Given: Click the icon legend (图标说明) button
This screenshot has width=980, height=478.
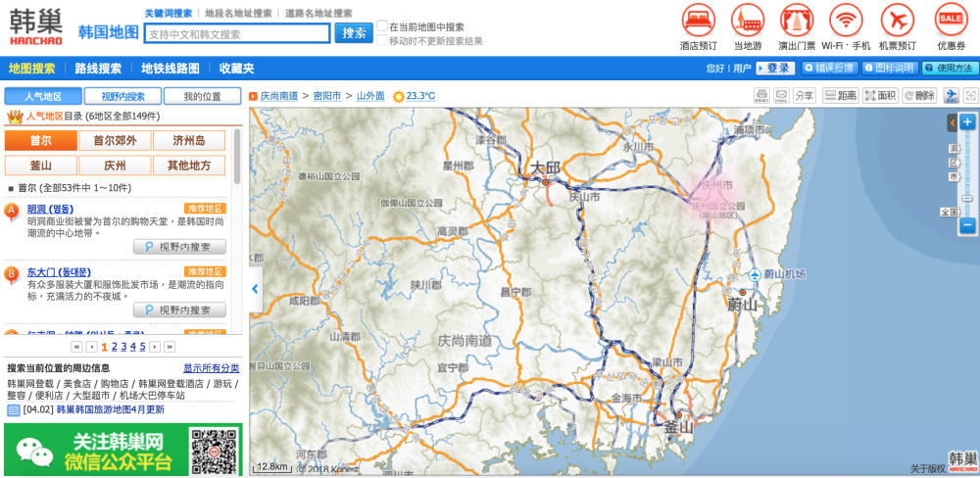Looking at the screenshot, I should pos(891,69).
